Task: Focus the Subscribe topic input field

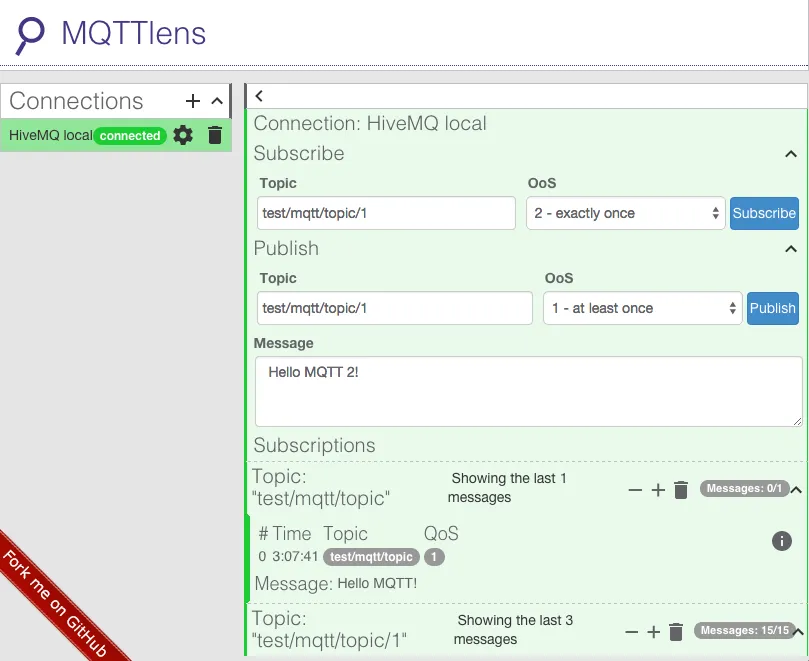Action: coord(386,213)
